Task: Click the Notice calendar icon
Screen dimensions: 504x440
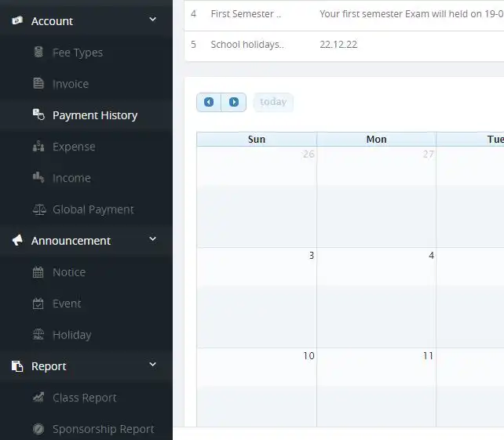Action: (x=38, y=272)
